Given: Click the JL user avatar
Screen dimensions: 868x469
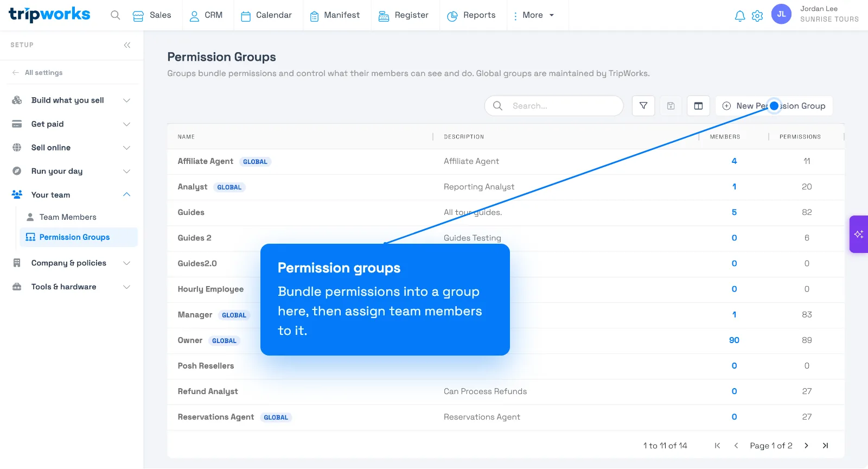Looking at the screenshot, I should coord(781,14).
